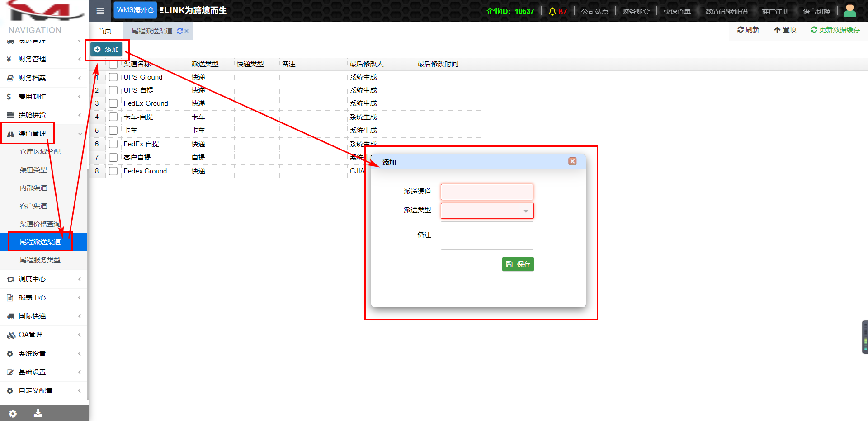Viewport: 868px width, 421px height.
Task: Click the 邀请码/验证码 link
Action: click(x=726, y=11)
